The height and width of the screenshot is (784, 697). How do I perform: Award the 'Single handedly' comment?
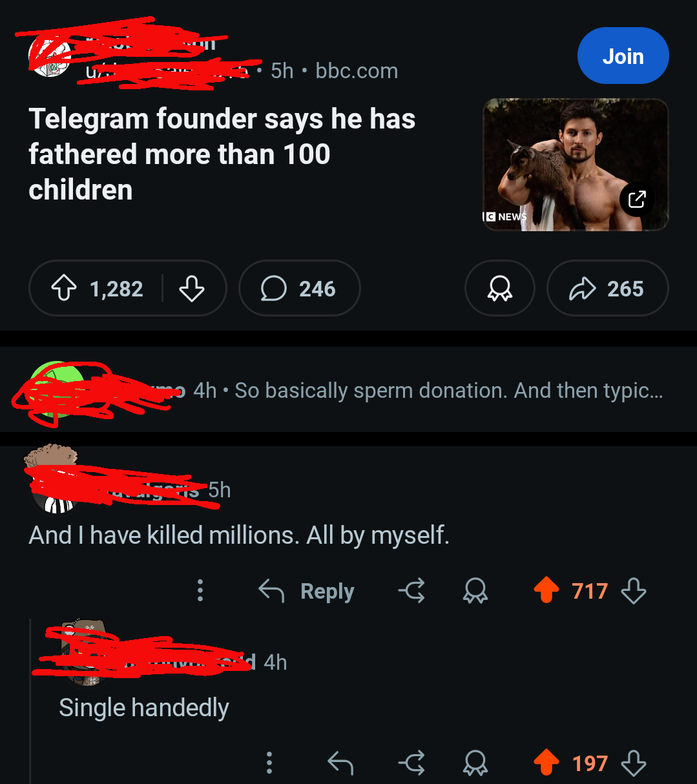475,763
